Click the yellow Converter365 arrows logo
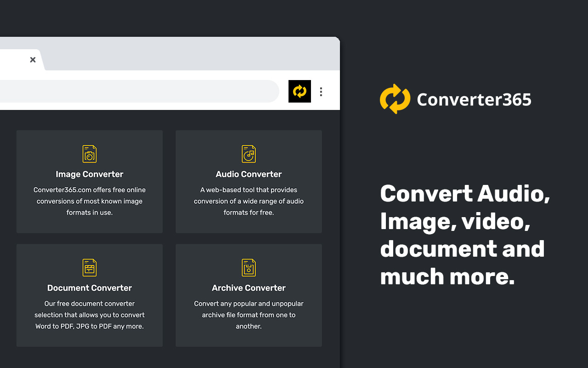This screenshot has width=588, height=368. click(x=395, y=99)
